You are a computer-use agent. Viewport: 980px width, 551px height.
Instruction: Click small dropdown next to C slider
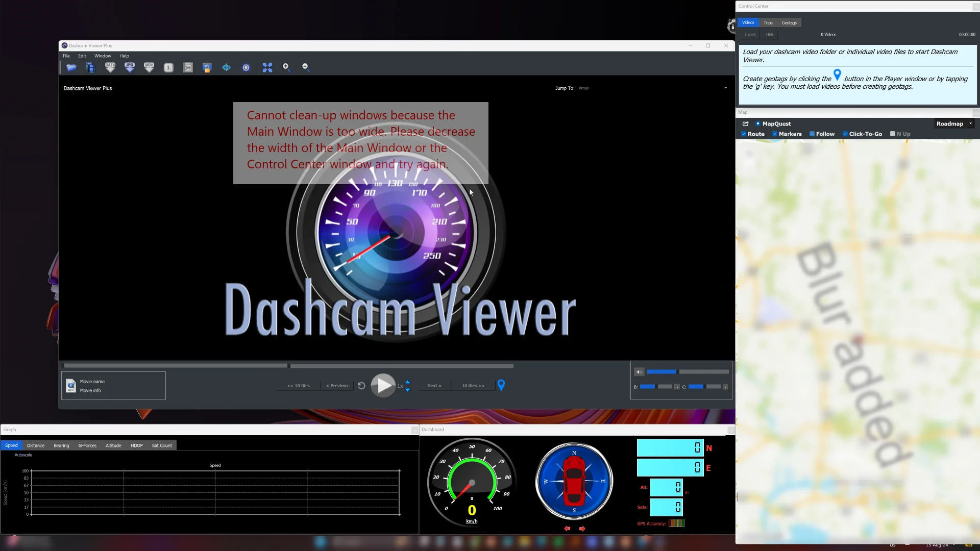725,387
